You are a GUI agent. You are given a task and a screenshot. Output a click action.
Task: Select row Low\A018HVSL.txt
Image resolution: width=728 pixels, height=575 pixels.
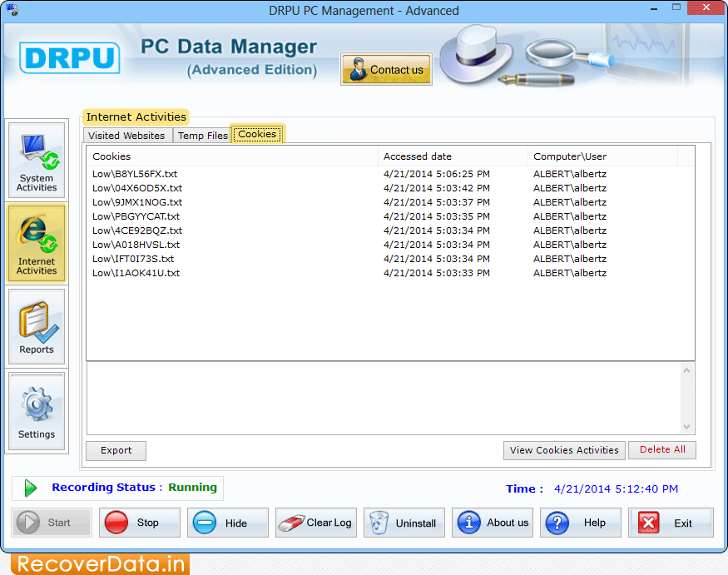390,245
